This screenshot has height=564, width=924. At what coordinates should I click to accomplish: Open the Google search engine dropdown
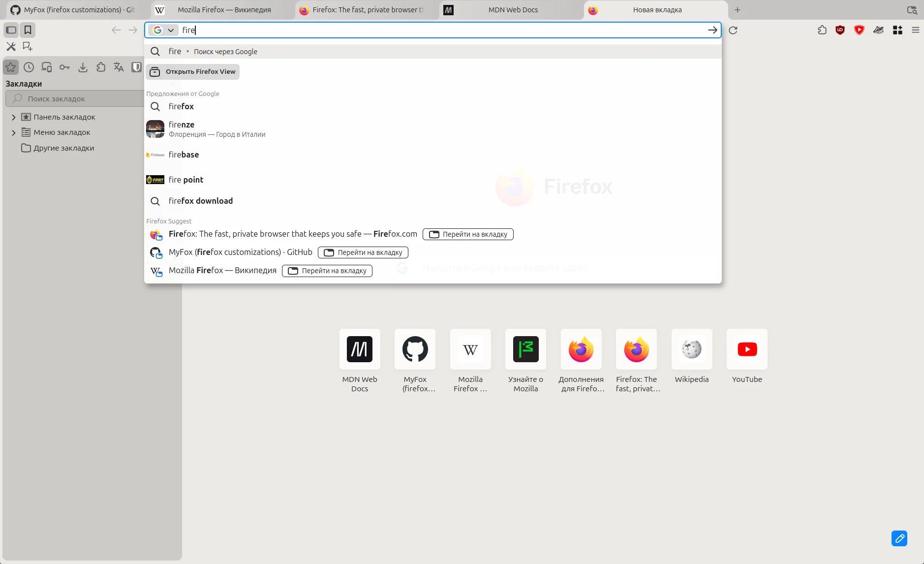click(163, 30)
